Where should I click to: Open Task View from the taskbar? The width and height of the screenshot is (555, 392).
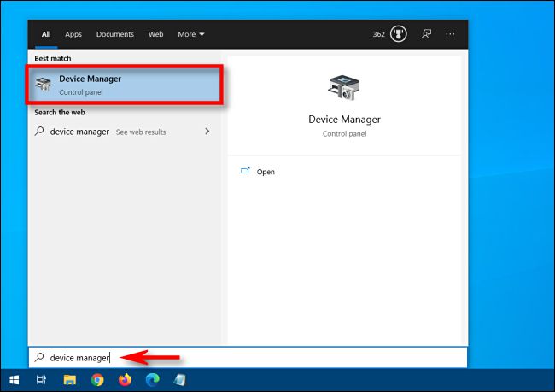click(x=41, y=379)
